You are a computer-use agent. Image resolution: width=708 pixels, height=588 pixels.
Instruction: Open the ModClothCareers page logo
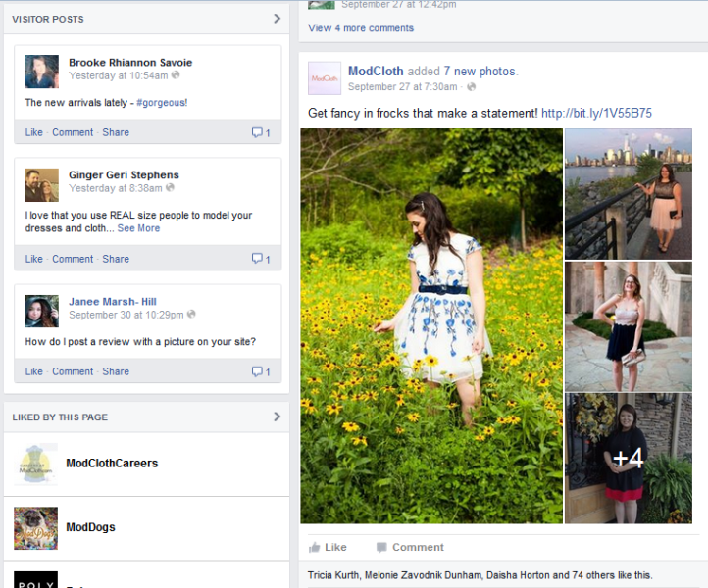pyautogui.click(x=35, y=465)
